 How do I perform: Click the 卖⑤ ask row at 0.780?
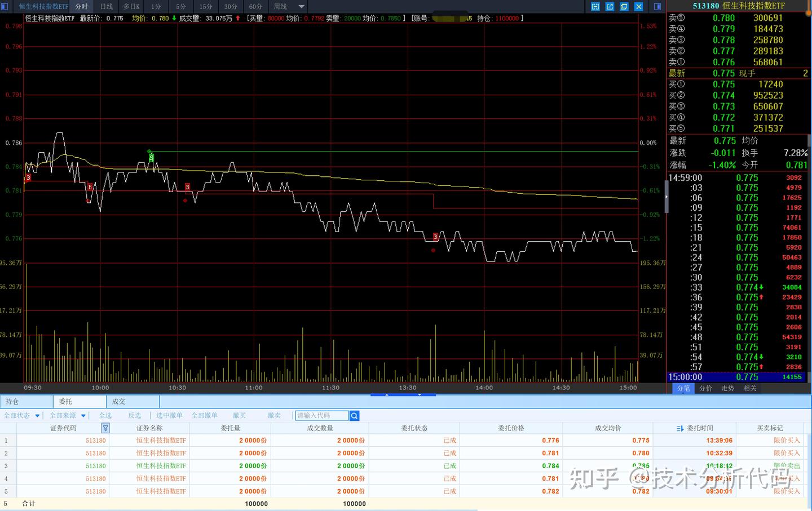(x=738, y=18)
